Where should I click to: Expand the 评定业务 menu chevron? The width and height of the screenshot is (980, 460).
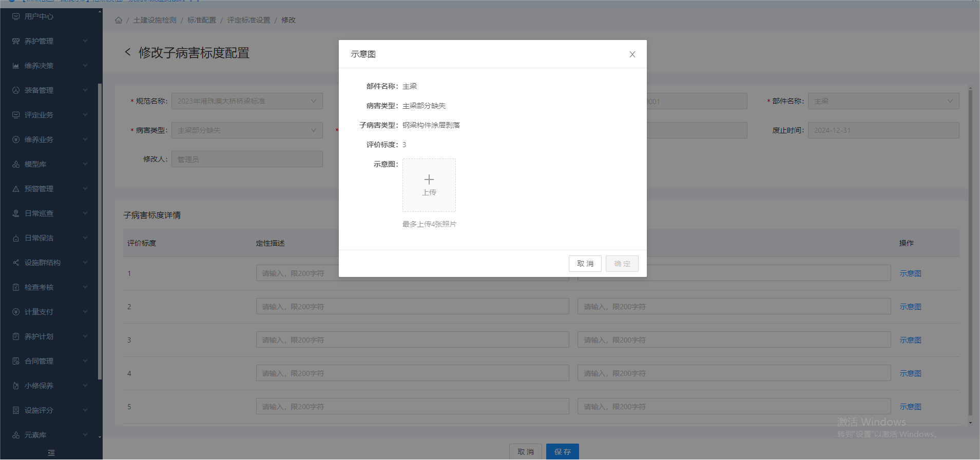point(85,115)
